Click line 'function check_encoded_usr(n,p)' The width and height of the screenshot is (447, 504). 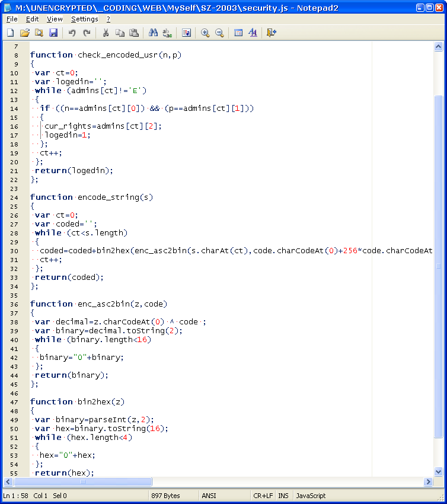tap(106, 55)
